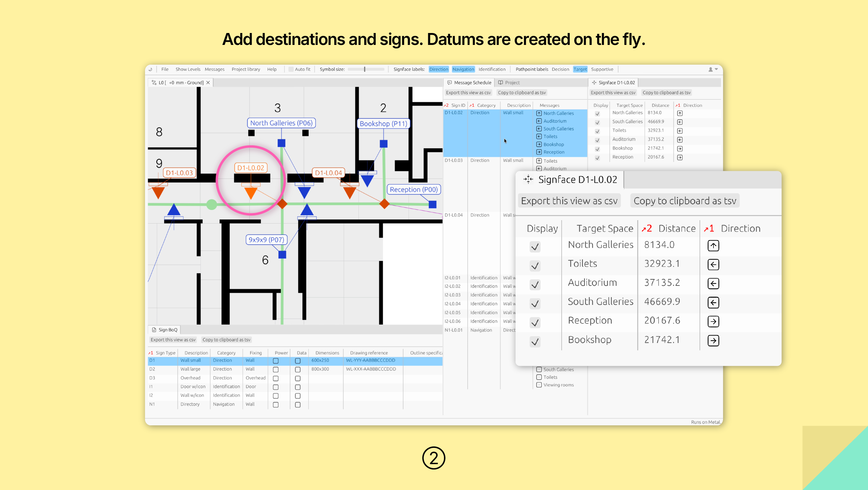868x490 pixels.
Task: Click the pathway icon on the L0 Ground tab
Action: coord(154,82)
